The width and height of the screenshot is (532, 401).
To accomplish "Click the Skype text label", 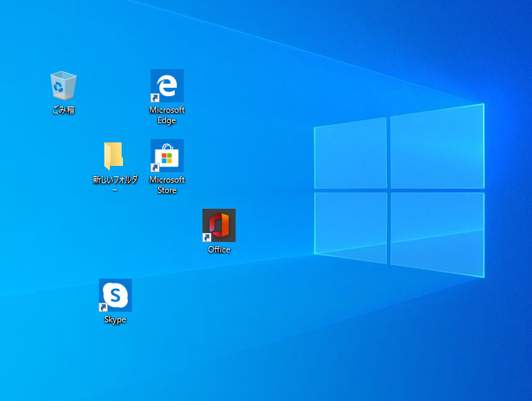I will (115, 319).
